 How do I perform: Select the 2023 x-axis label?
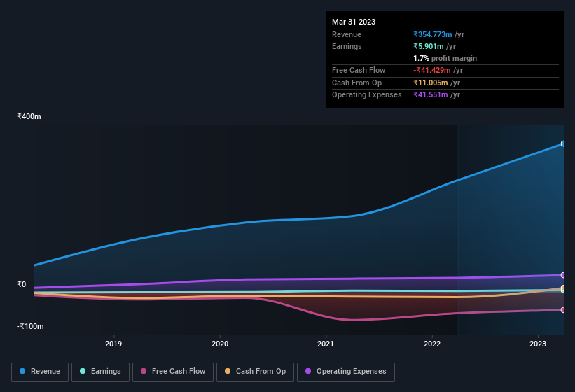[x=538, y=344]
